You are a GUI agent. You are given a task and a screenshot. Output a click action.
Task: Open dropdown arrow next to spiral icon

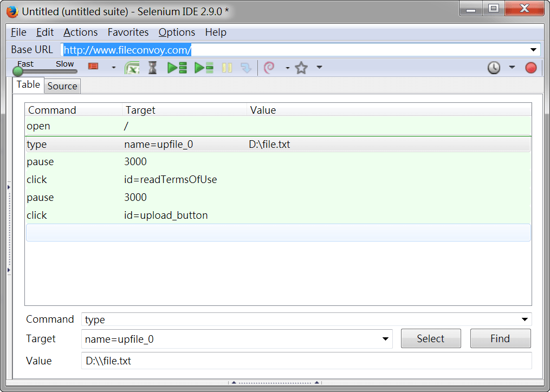(287, 68)
